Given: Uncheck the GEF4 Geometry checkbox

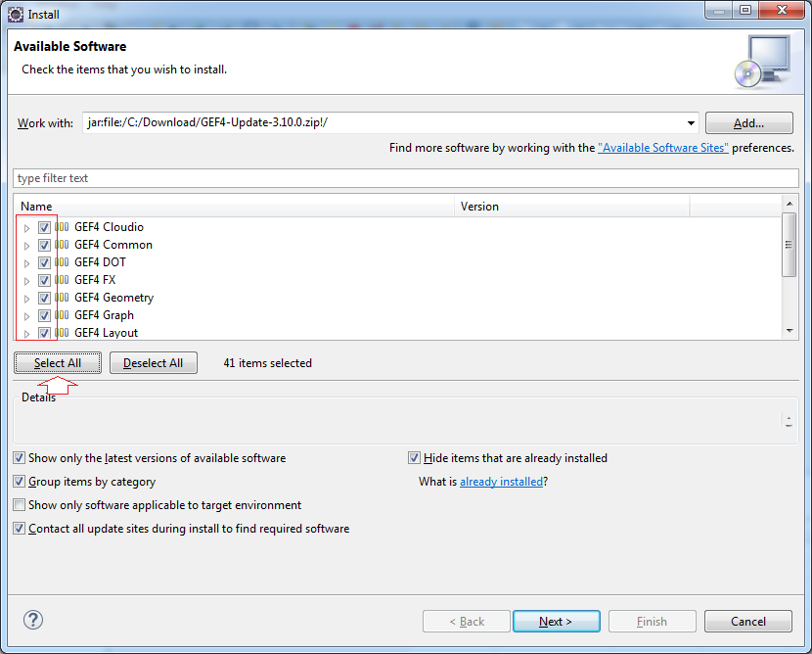Looking at the screenshot, I should pos(44,298).
